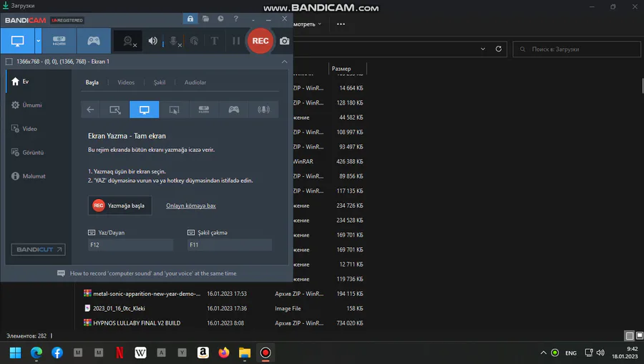Select file 2023_01_16_0tc_Kleki
Screen dimensions: 644x364
click(119, 309)
